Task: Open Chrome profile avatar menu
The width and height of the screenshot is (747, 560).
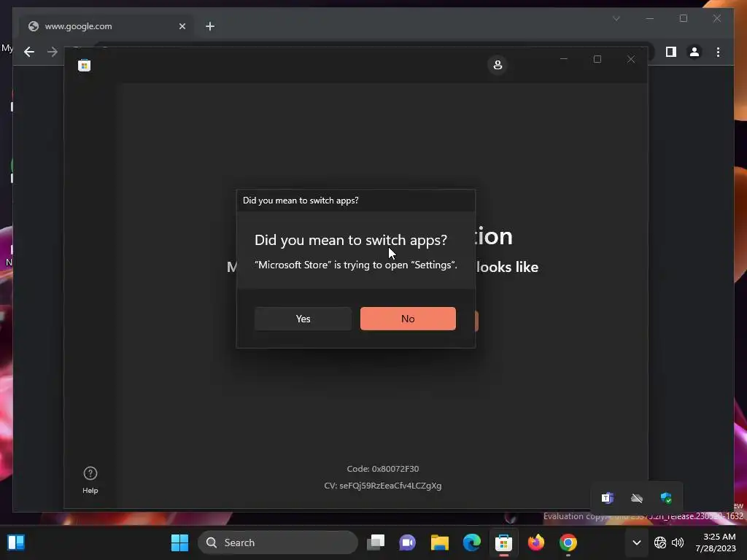Action: pos(694,52)
